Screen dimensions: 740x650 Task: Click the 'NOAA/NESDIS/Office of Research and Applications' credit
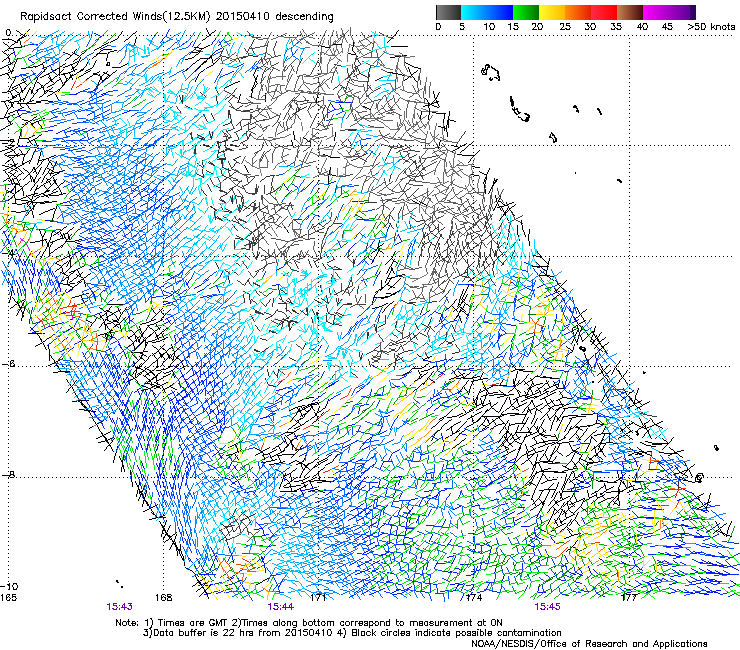(589, 644)
